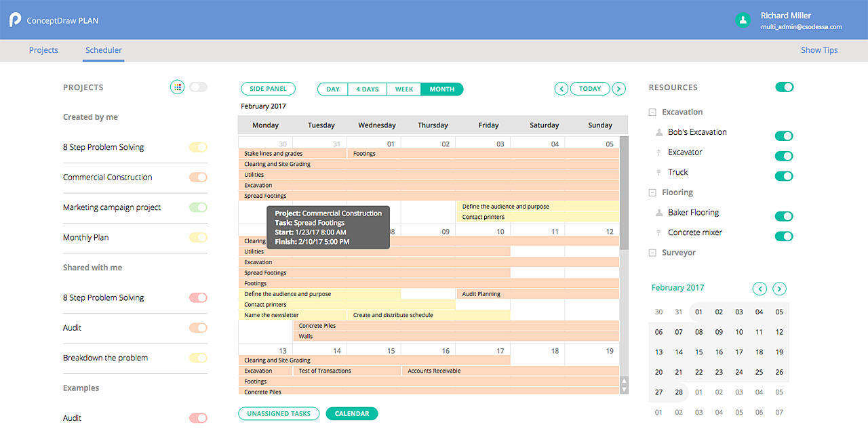
Task: Toggle the shared Audit project switch
Action: point(198,327)
